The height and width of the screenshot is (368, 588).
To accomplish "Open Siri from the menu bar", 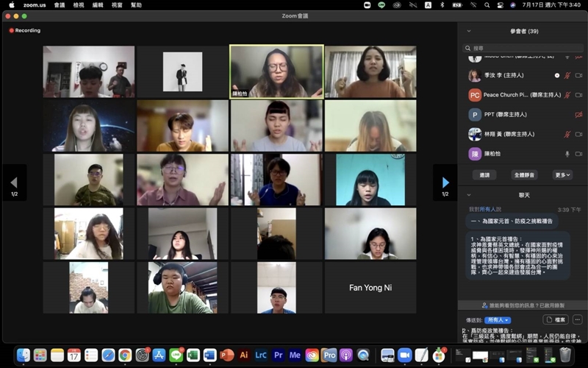I will [512, 5].
